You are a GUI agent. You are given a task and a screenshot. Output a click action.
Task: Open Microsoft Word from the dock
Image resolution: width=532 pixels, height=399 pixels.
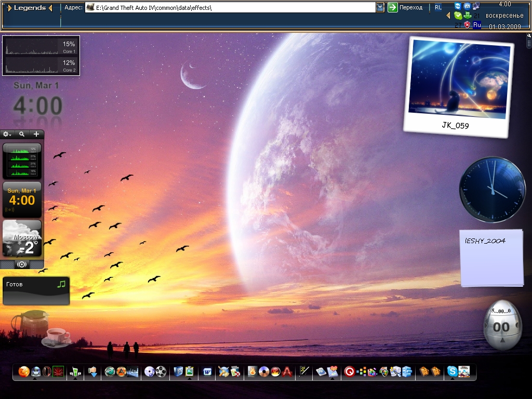208,371
